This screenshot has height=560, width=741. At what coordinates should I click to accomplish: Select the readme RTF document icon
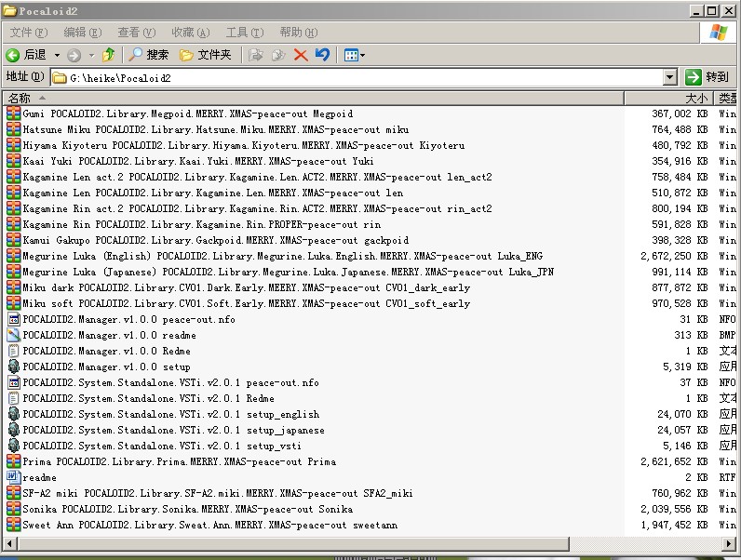14,477
